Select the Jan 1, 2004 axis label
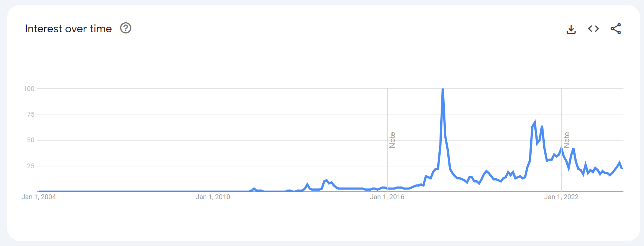644x246 pixels. coord(39,197)
